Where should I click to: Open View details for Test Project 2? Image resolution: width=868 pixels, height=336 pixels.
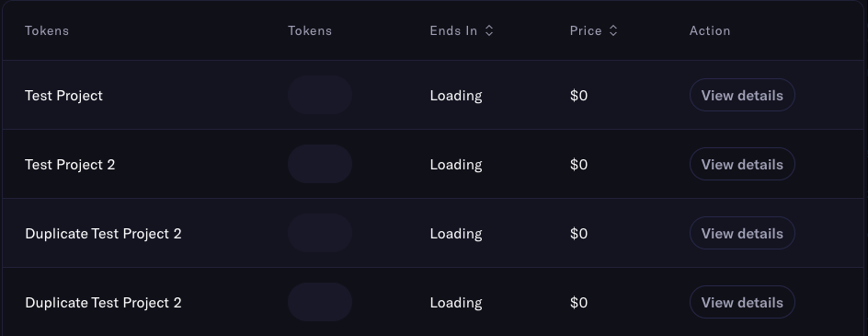point(742,164)
